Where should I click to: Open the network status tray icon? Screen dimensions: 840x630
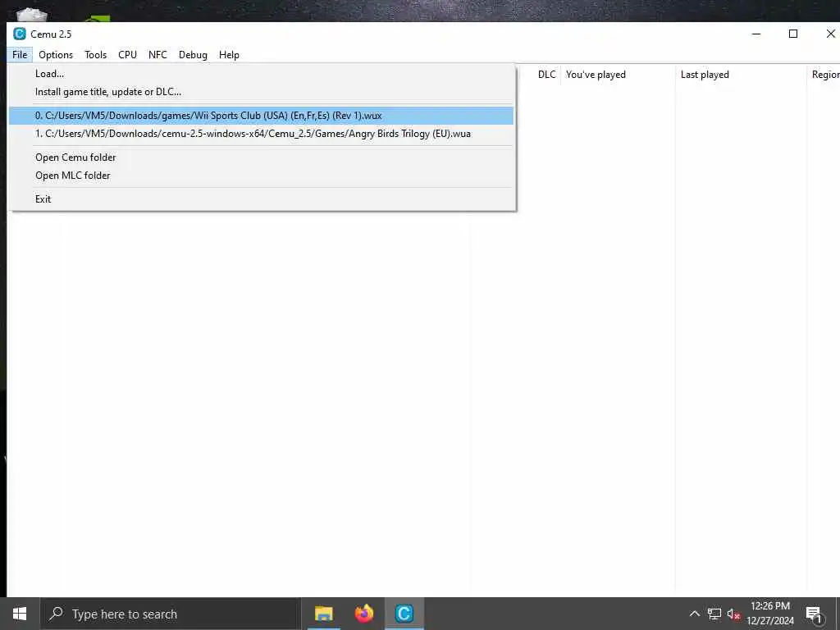click(714, 614)
